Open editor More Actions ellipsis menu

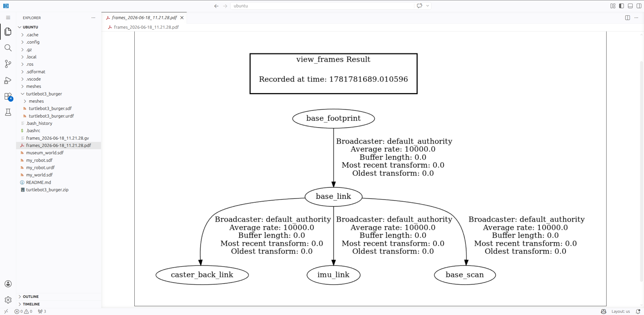click(636, 18)
